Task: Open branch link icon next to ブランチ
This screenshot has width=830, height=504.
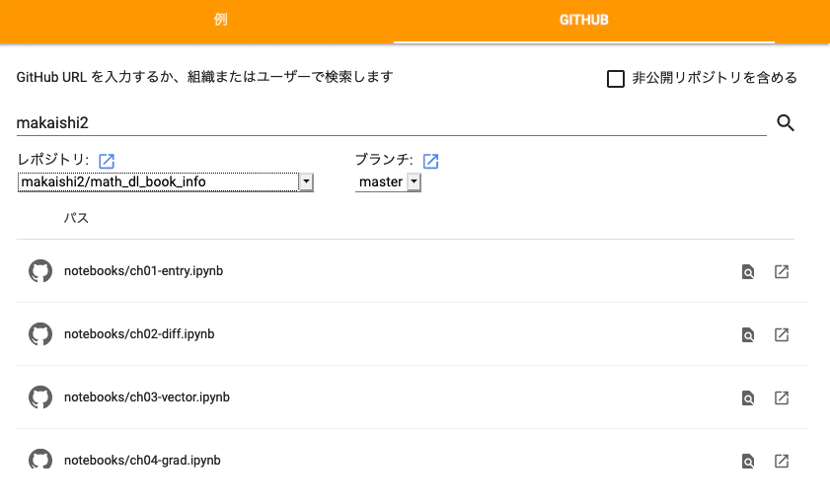Action: 431,161
